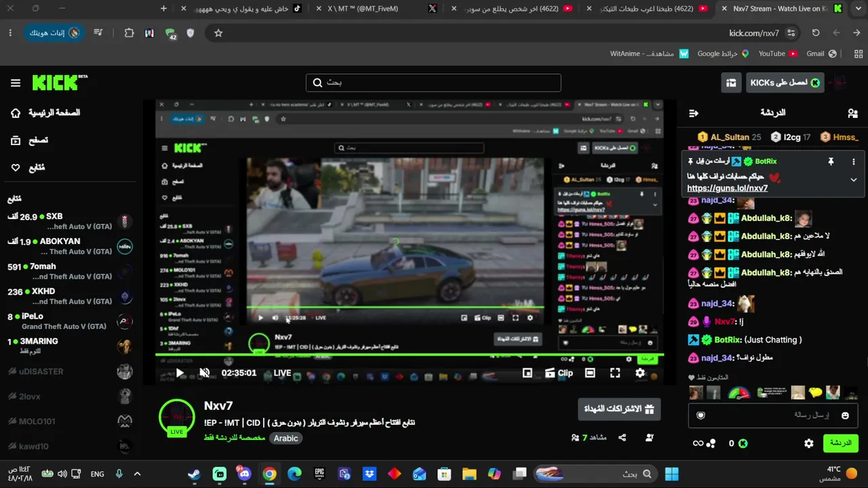Image resolution: width=868 pixels, height=488 pixels.
Task: Open the Kick shop icon next to KICKs button
Action: 731,83
